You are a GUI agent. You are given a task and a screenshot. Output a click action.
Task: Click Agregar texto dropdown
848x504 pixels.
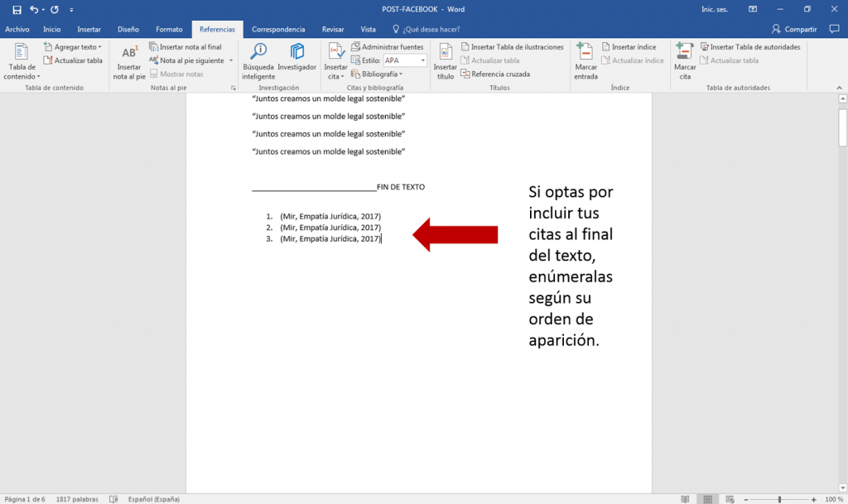(73, 47)
